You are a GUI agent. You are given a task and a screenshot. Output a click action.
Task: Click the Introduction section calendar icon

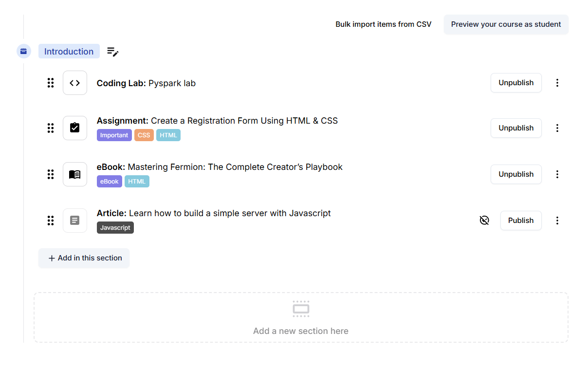click(x=23, y=51)
